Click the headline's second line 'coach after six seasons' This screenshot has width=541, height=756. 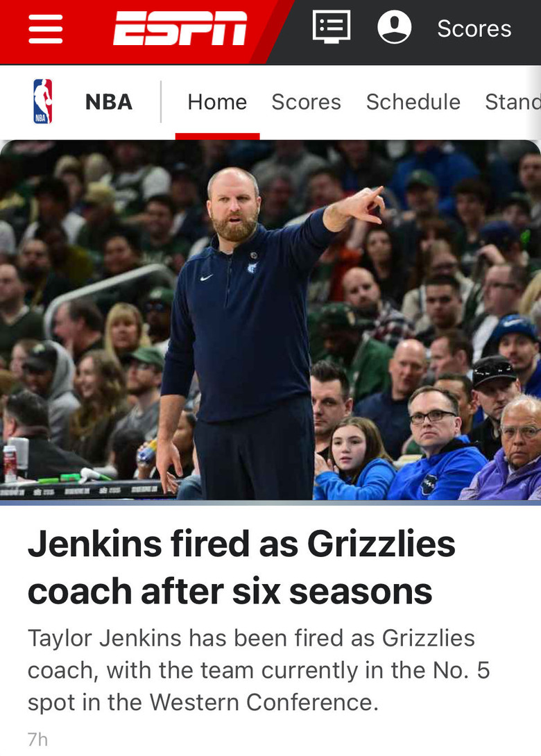point(230,592)
